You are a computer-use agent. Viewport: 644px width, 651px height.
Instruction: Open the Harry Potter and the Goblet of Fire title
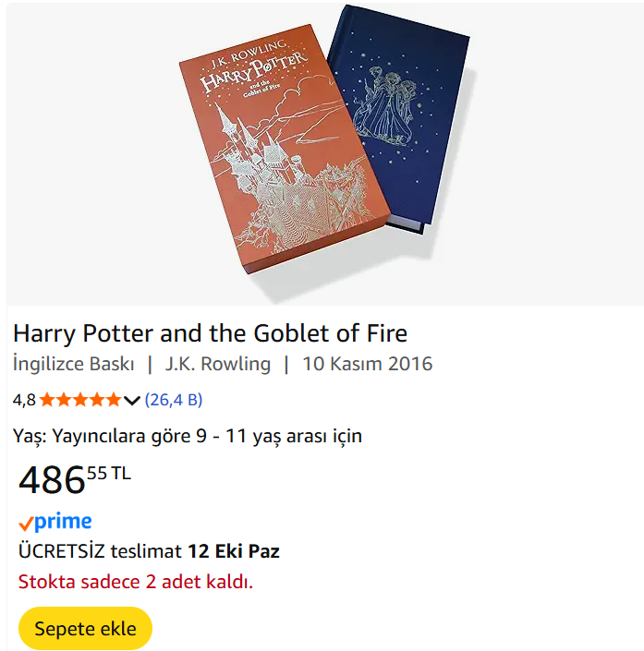point(210,332)
